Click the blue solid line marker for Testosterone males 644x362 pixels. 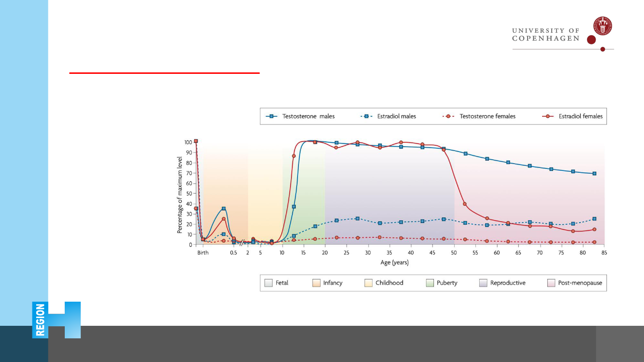point(272,116)
